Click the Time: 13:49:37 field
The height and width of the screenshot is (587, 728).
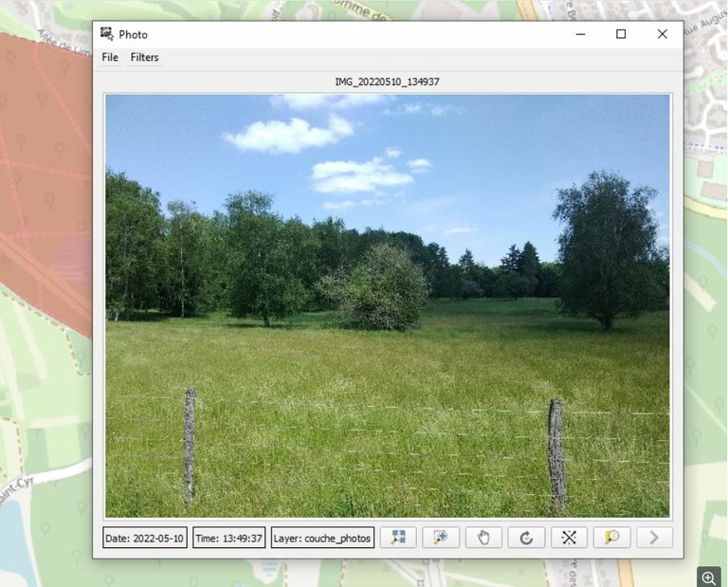click(228, 538)
